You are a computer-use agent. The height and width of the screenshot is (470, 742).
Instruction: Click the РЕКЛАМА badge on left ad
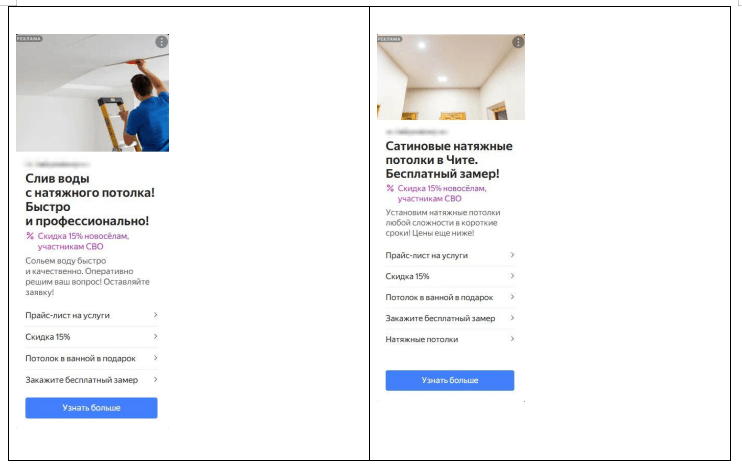[x=29, y=39]
